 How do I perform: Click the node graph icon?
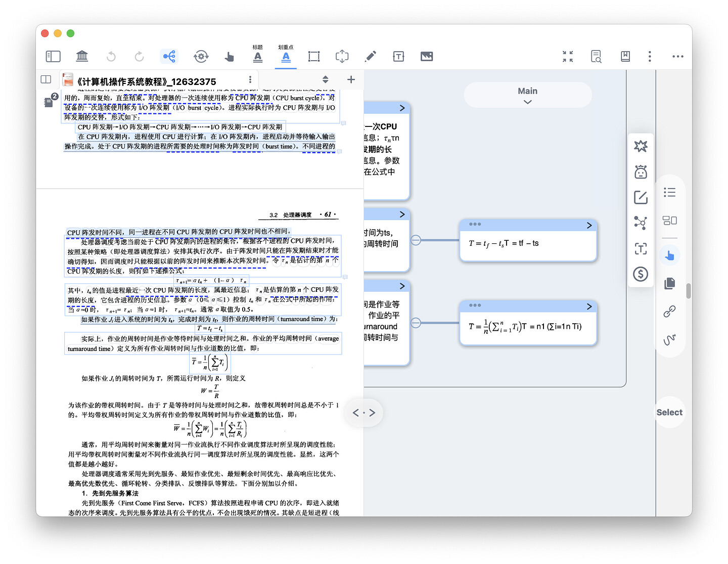(x=641, y=223)
